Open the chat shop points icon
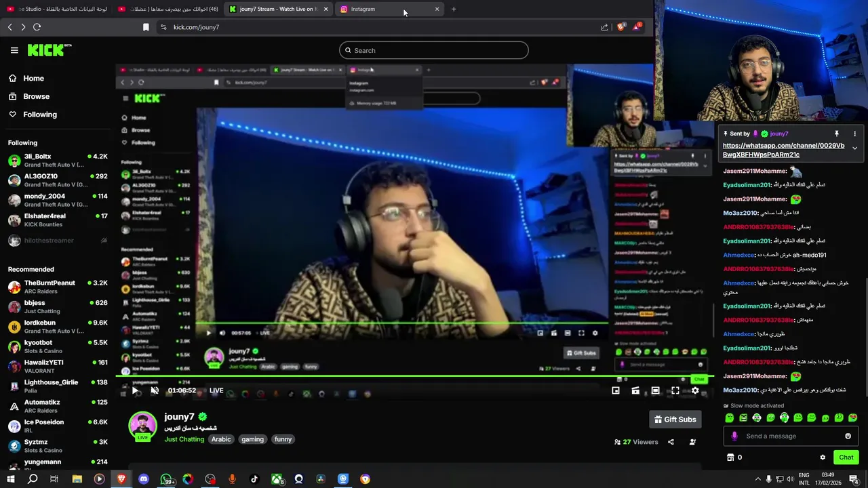Image resolution: width=868 pixels, height=488 pixels. pyautogui.click(x=730, y=457)
